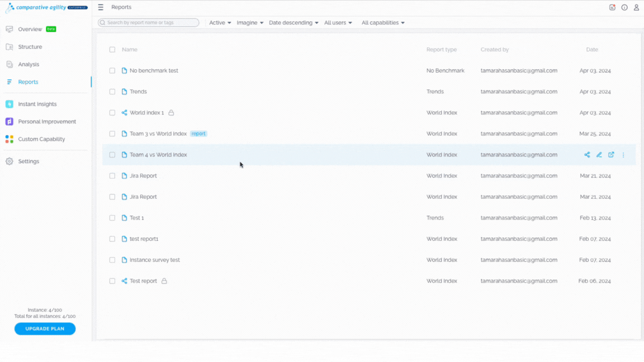Click the info icon in top bar
The height and width of the screenshot is (362, 644).
624,7
